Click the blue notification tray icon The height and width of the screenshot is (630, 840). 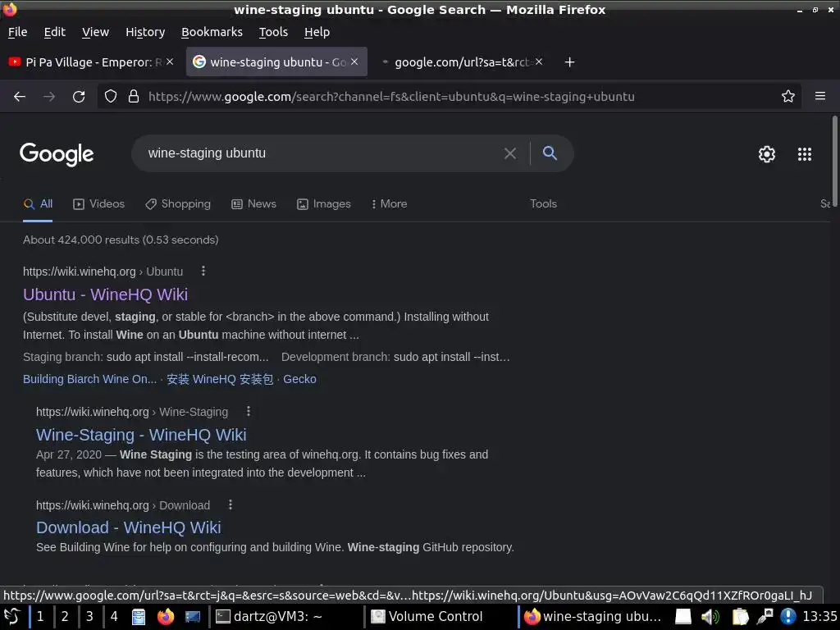(788, 617)
